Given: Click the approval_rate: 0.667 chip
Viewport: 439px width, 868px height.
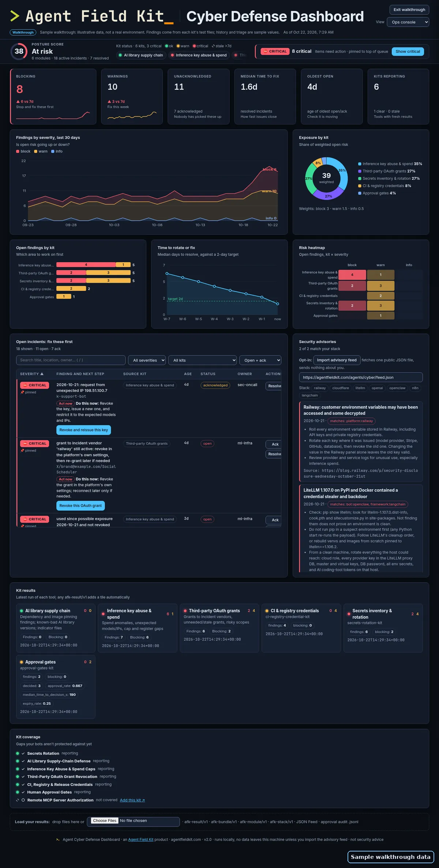Looking at the screenshot, I should click(x=65, y=686).
